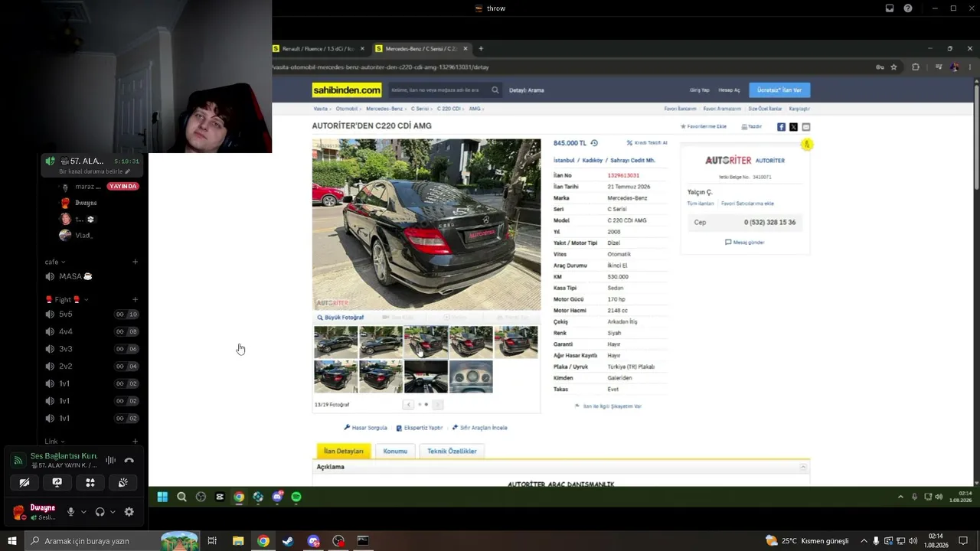This screenshot has height=551, width=980.
Task: Open Spotify from the inner taskbar
Action: pyautogui.click(x=296, y=497)
